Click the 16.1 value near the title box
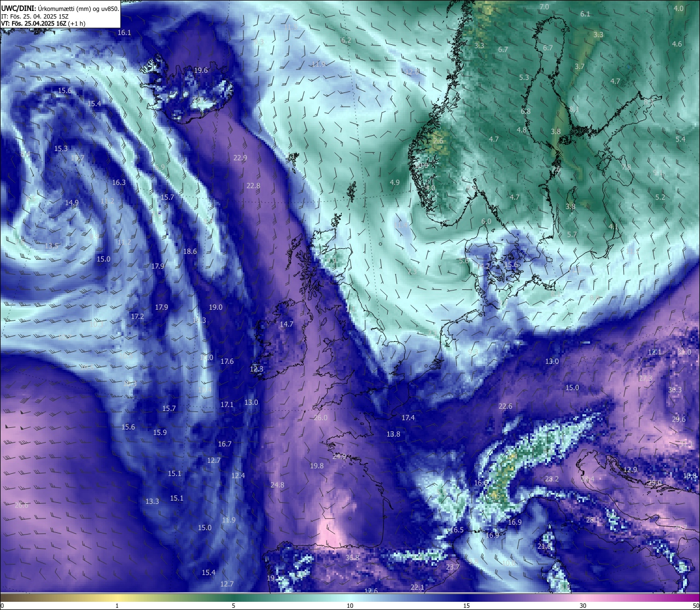 [125, 33]
